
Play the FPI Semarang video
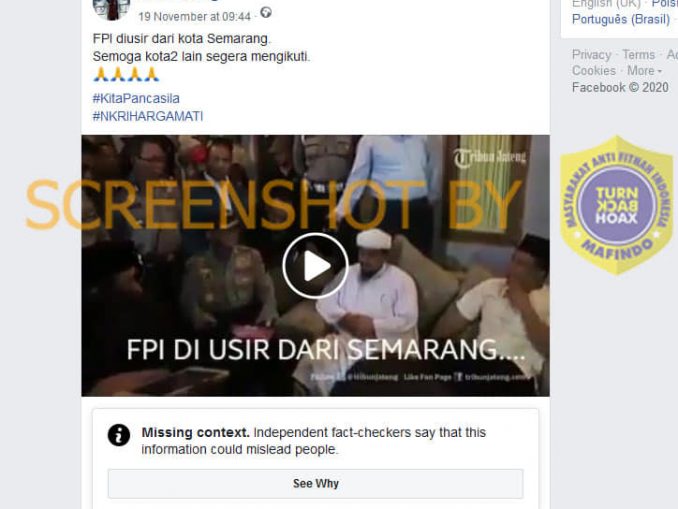[x=315, y=266]
